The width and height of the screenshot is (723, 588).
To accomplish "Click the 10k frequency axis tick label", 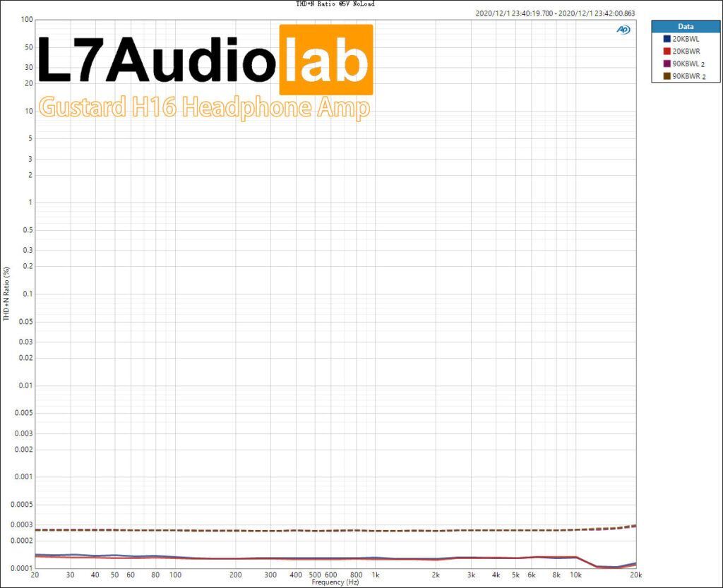I will (x=575, y=575).
